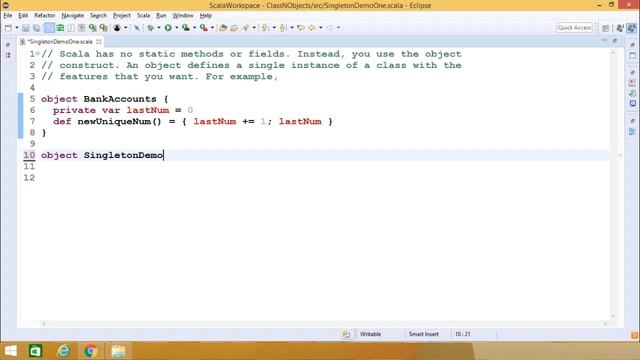
Task: Open the Run menu
Action: pos(161,16)
